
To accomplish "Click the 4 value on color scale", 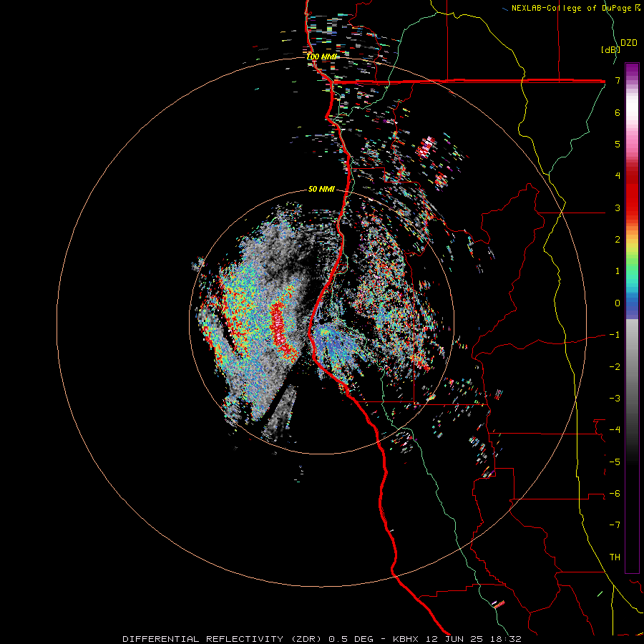I will [x=618, y=176].
